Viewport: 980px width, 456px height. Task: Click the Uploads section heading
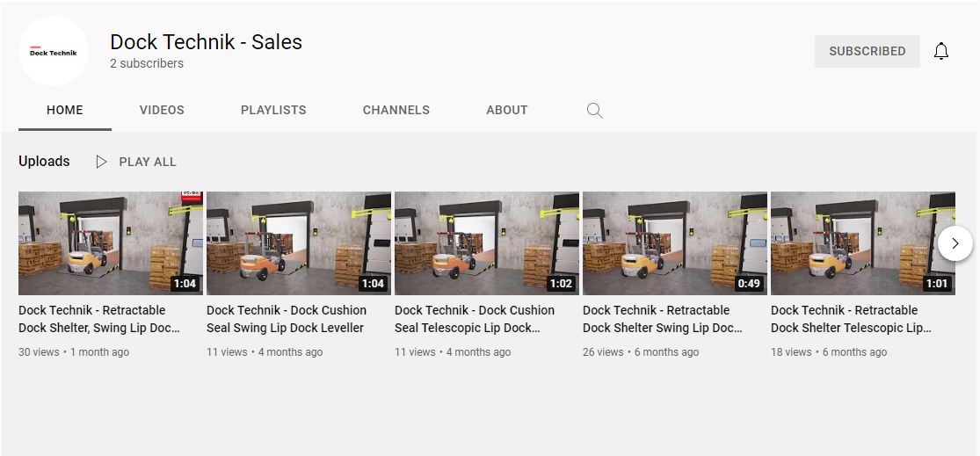(x=44, y=161)
